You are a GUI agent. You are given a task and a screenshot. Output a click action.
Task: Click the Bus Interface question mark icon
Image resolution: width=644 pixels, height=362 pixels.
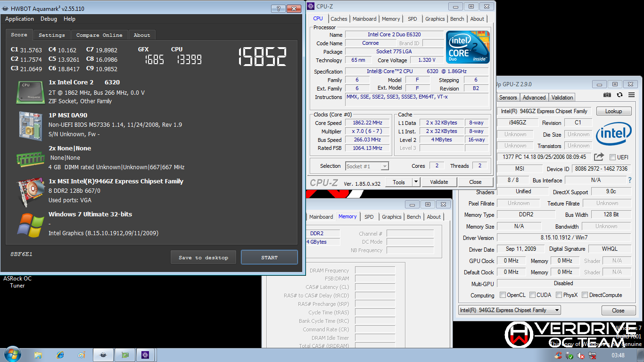[629, 180]
